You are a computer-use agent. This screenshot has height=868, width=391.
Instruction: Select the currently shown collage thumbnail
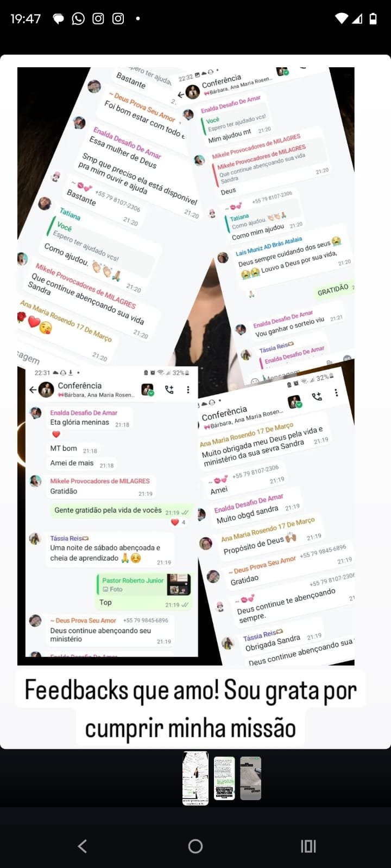pos(195,778)
